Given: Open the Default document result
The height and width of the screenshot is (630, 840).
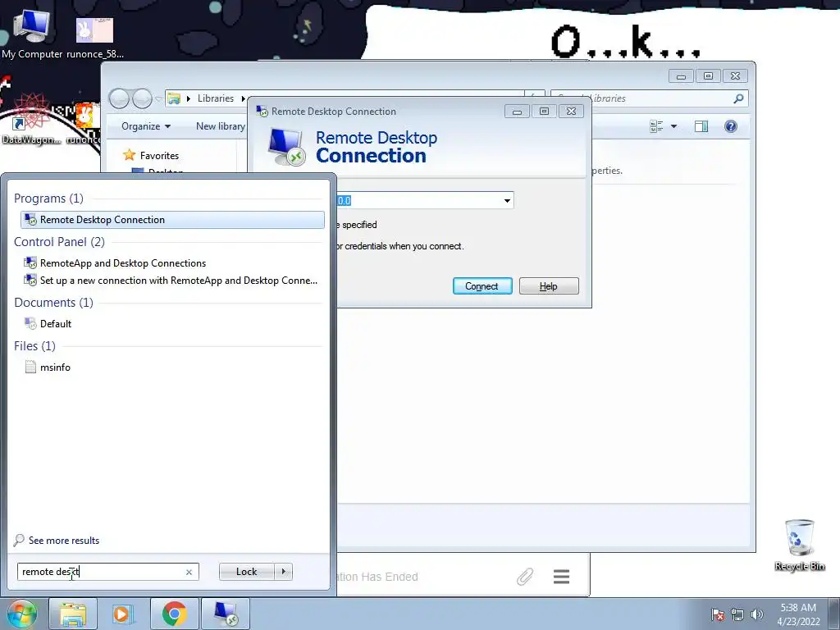Looking at the screenshot, I should (48, 323).
